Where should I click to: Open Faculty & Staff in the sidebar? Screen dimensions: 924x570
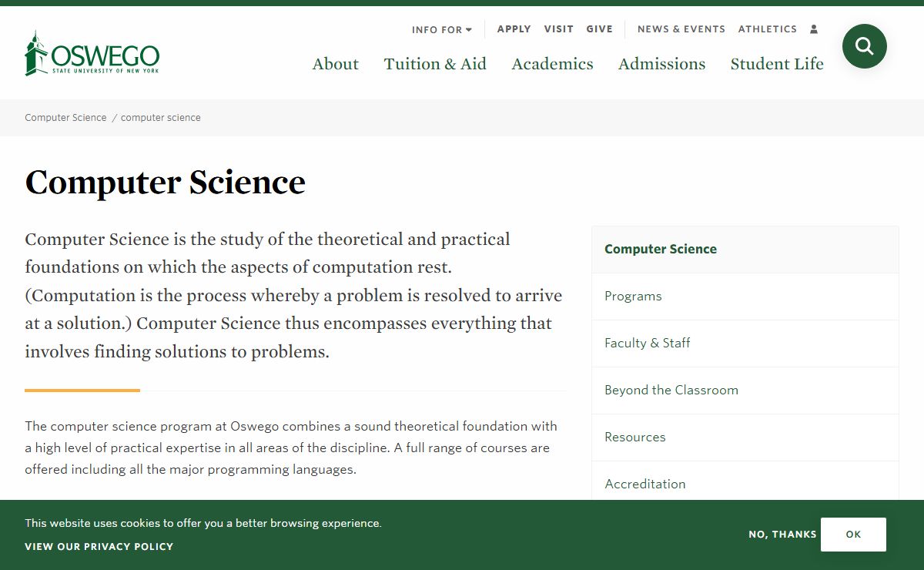[745, 344]
